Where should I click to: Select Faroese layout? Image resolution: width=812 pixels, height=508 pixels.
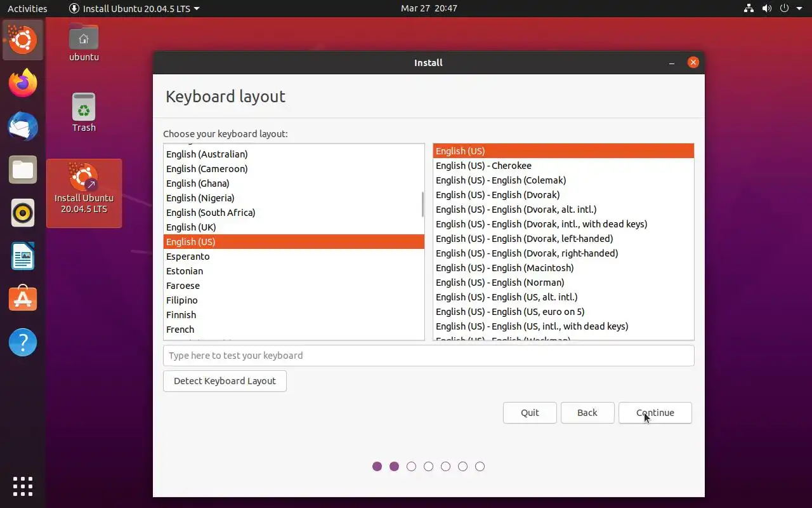(x=294, y=286)
